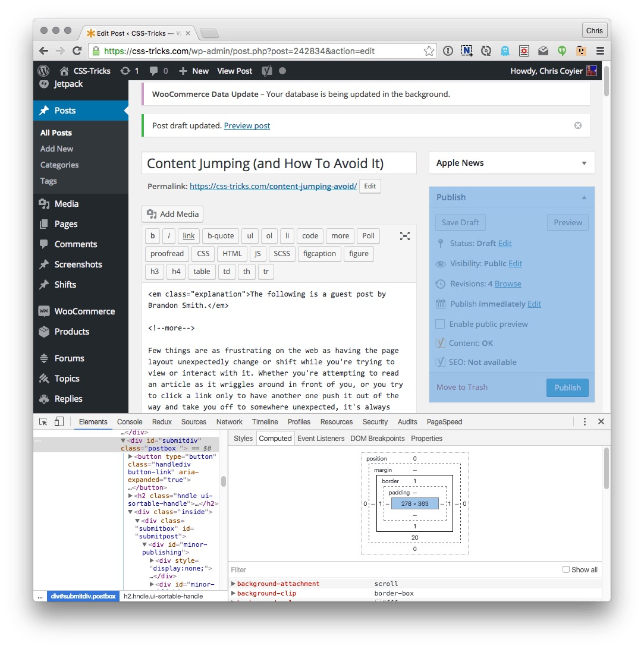Image resolution: width=644 pixels, height=649 pixels.
Task: Edit the post Visibility setting
Action: point(515,263)
